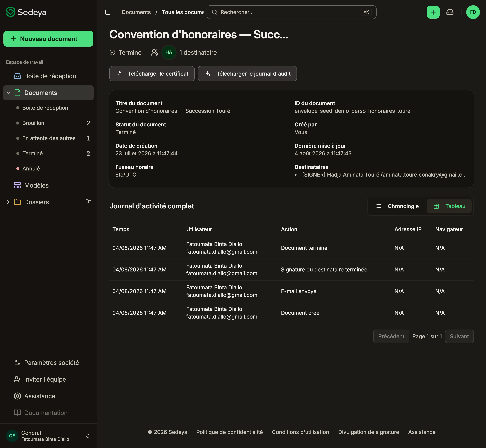Image resolution: width=486 pixels, height=448 pixels.
Task: Click the HA recipient avatar
Action: point(169,52)
